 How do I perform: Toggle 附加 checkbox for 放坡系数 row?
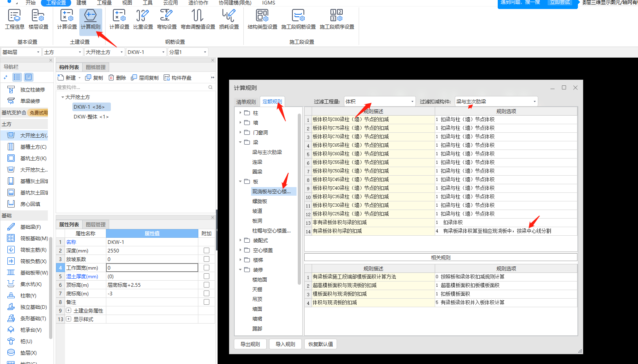click(207, 259)
